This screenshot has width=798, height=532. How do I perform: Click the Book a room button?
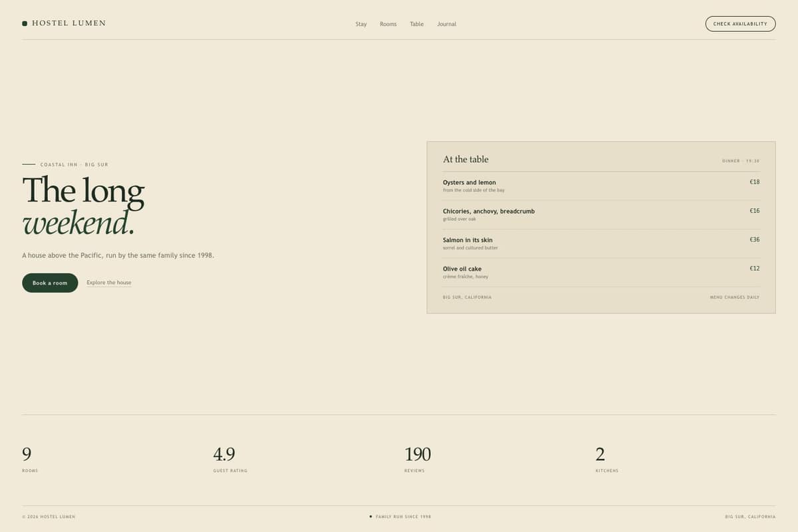(50, 283)
